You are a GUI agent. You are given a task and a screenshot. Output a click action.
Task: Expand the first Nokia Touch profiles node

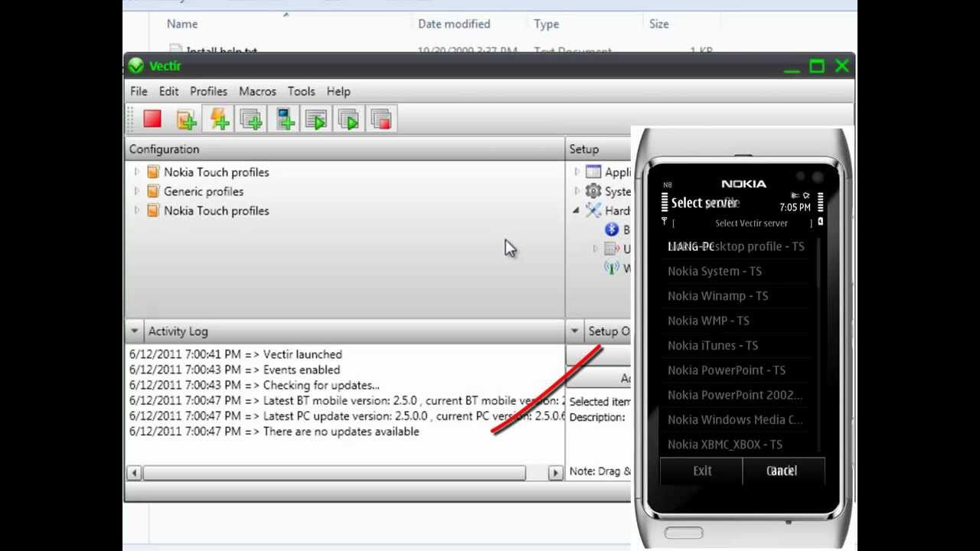[x=137, y=171]
